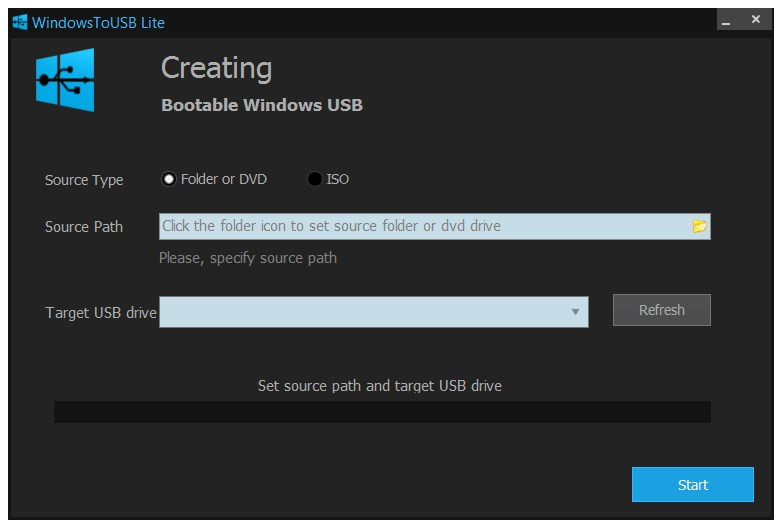Click 'Set source path and target USB drive' message
781x527 pixels.
[x=380, y=386]
